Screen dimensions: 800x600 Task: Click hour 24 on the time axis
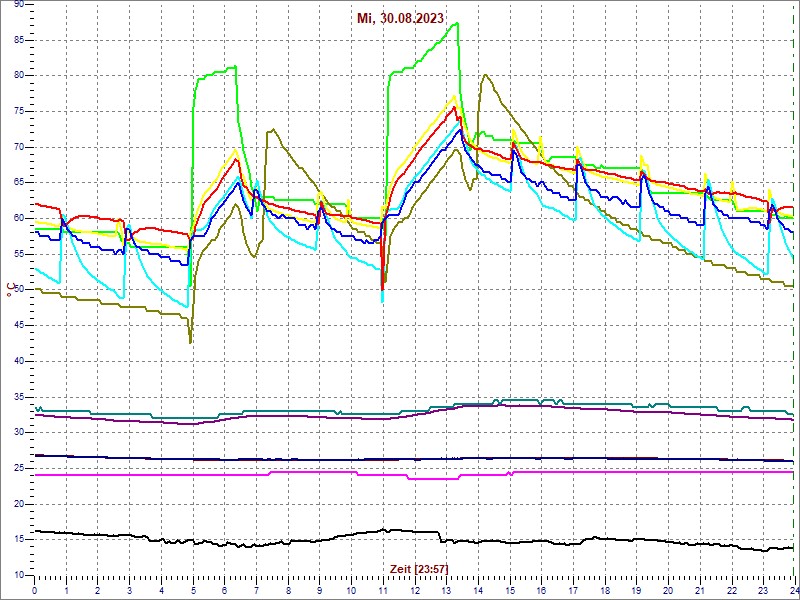point(793,588)
